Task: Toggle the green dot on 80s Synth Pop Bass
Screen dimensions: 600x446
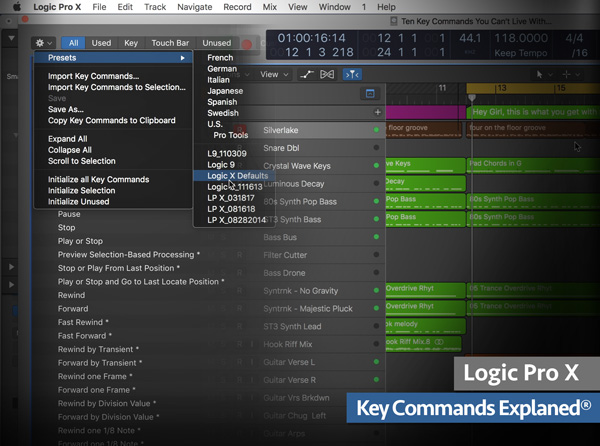Action: (x=376, y=201)
